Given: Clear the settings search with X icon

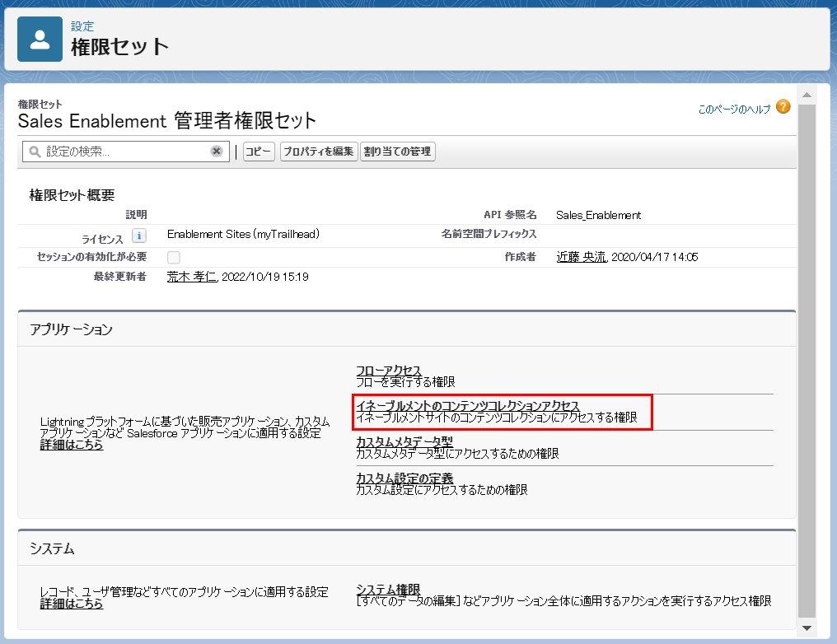Looking at the screenshot, I should [216, 152].
